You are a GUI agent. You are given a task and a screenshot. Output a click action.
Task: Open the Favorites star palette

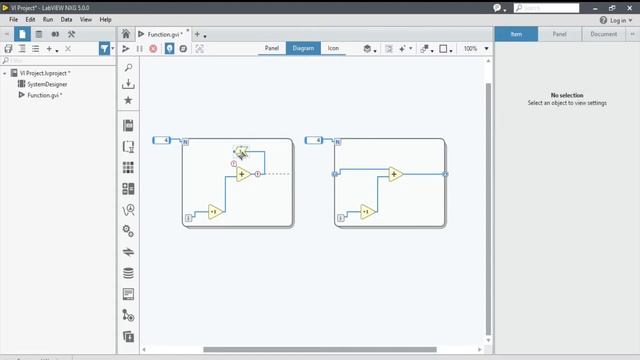tap(128, 100)
